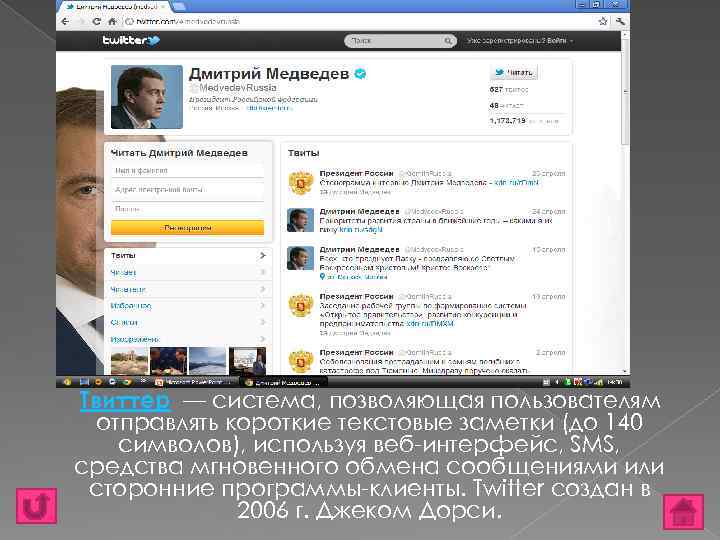The width and height of the screenshot is (720, 540).
Task: Click the website link under profile bio
Action: point(269,108)
